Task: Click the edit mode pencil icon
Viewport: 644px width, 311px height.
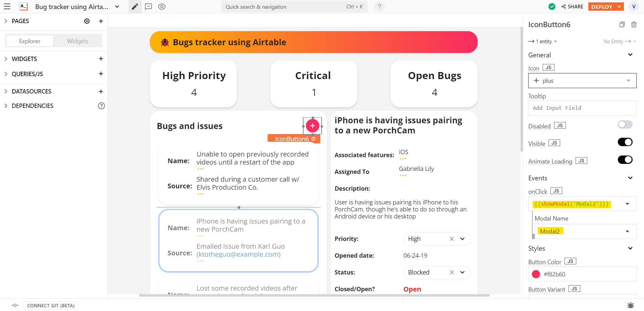Action: coord(135,7)
